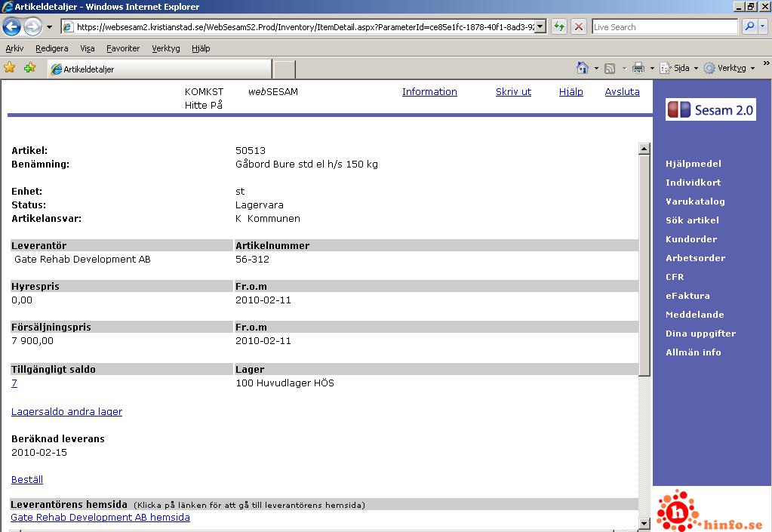Image resolution: width=772 pixels, height=532 pixels.
Task: Click the Live Search magnifier icon
Action: (x=750, y=26)
